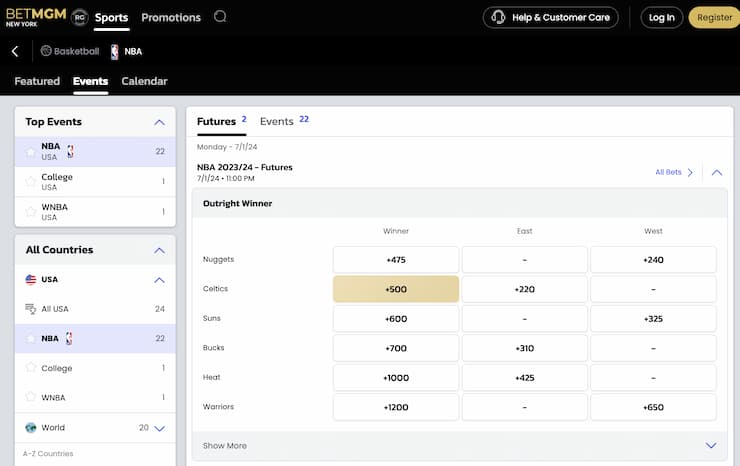Favorite College star in Top Events
The width and height of the screenshot is (740, 466).
pyautogui.click(x=31, y=181)
